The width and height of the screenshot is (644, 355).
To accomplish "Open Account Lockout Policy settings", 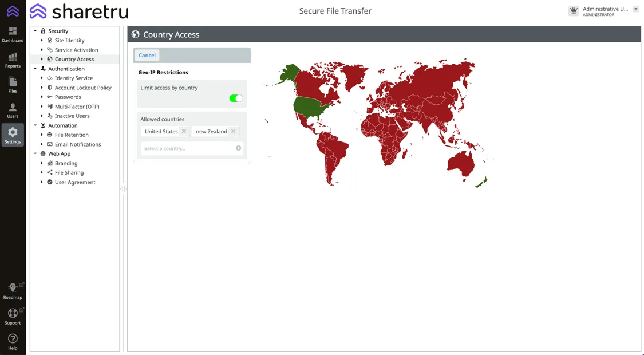I will pos(83,88).
